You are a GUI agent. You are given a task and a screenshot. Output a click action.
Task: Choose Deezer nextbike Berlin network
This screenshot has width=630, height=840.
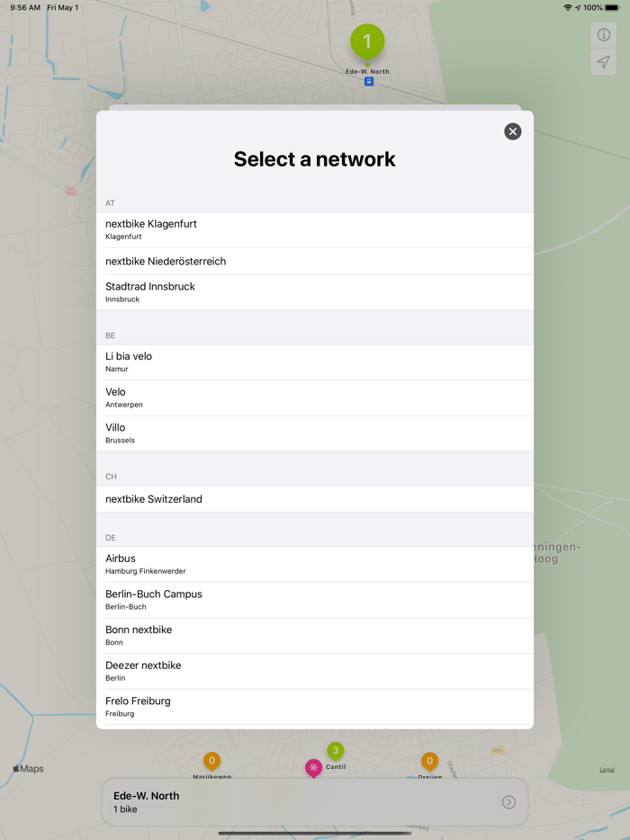coord(315,671)
